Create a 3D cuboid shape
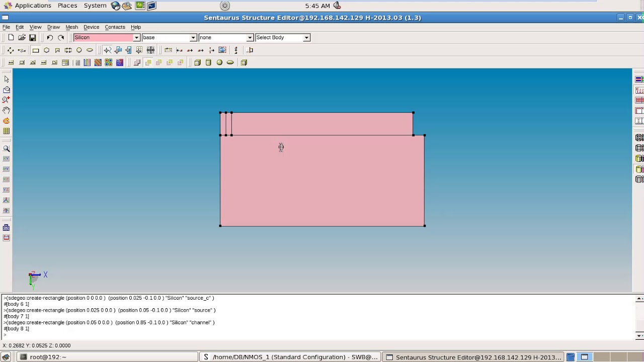644x362 pixels. [197, 62]
